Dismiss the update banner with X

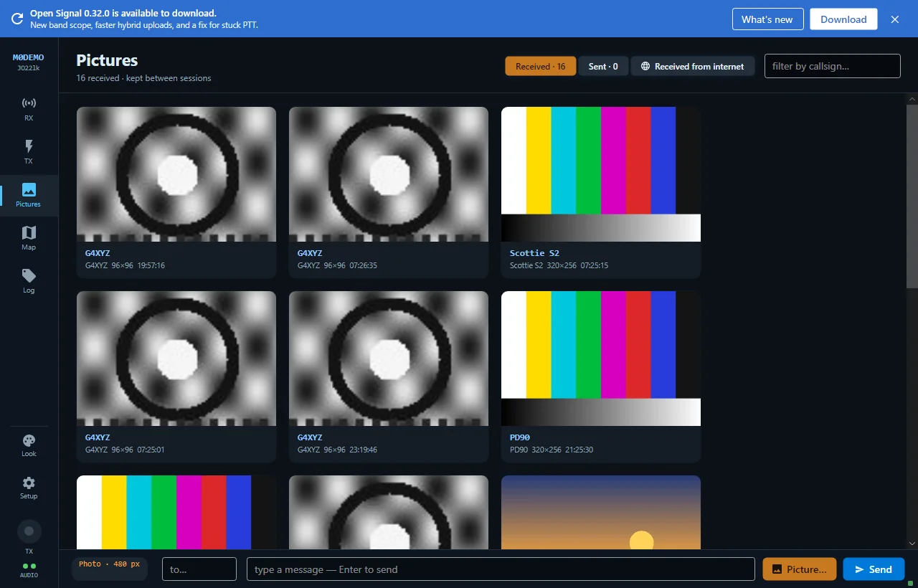pos(895,19)
